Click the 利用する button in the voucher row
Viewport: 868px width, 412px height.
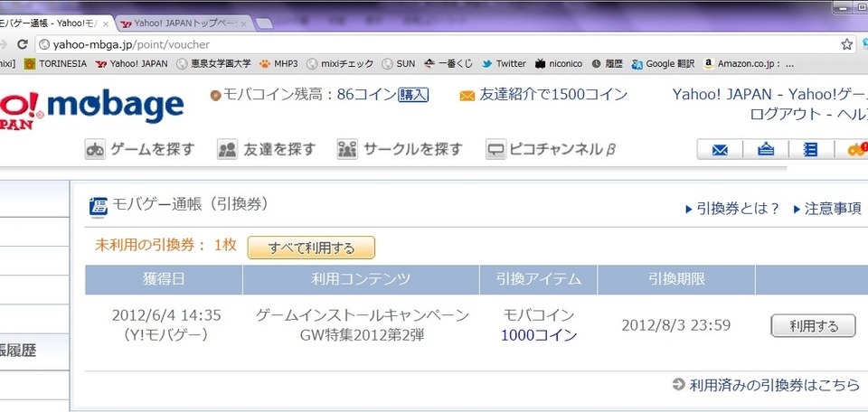coord(813,326)
